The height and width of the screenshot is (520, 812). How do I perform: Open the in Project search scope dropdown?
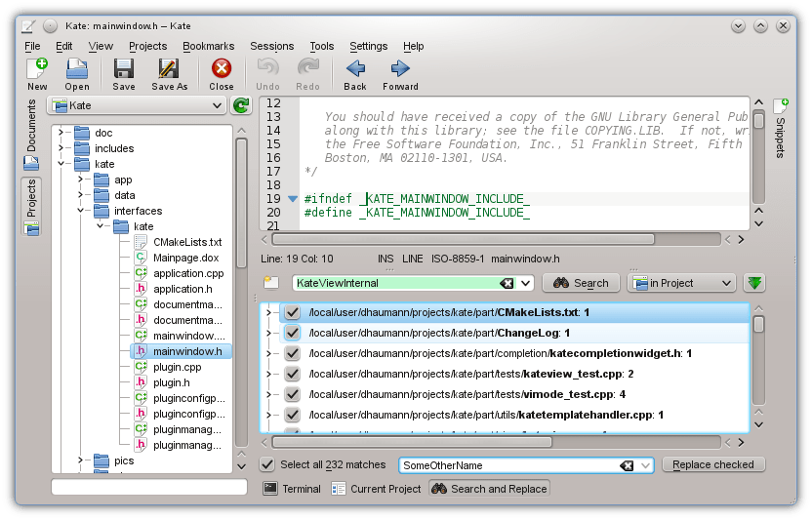[x=681, y=283]
